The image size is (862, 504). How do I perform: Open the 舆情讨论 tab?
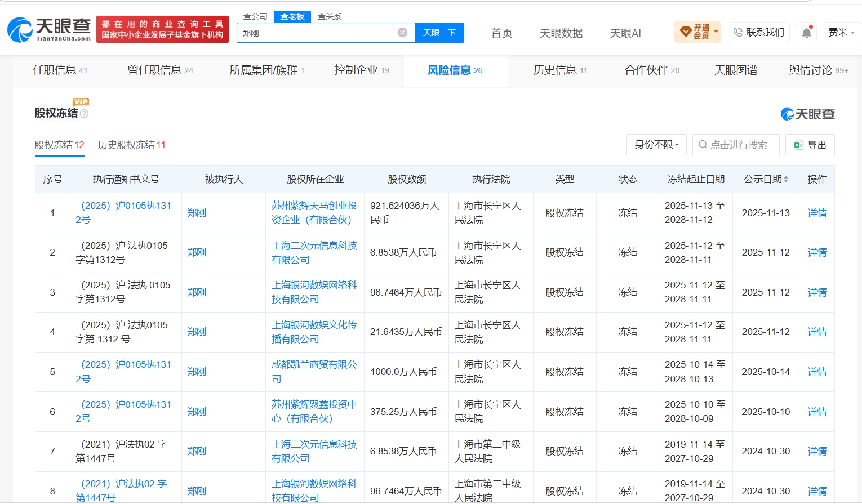click(819, 70)
